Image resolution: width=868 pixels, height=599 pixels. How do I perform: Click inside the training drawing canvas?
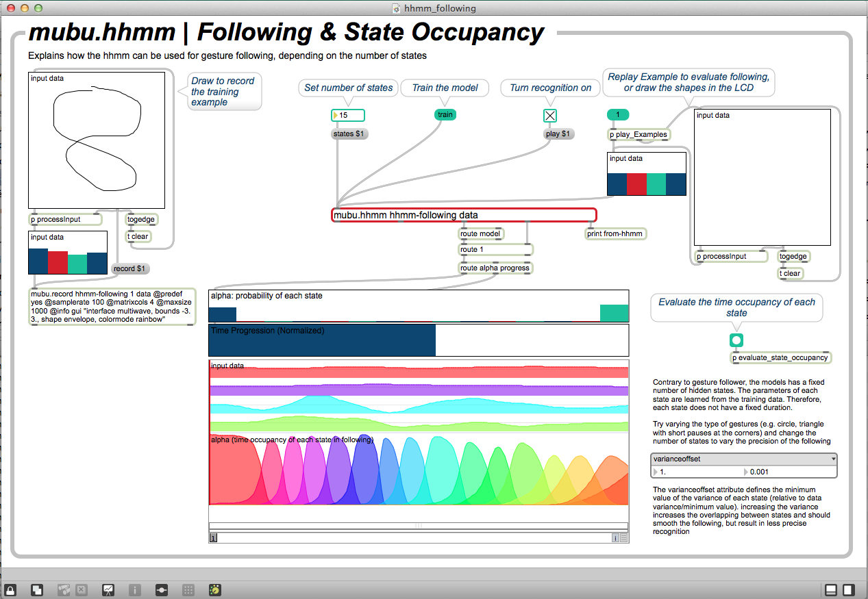pos(97,140)
